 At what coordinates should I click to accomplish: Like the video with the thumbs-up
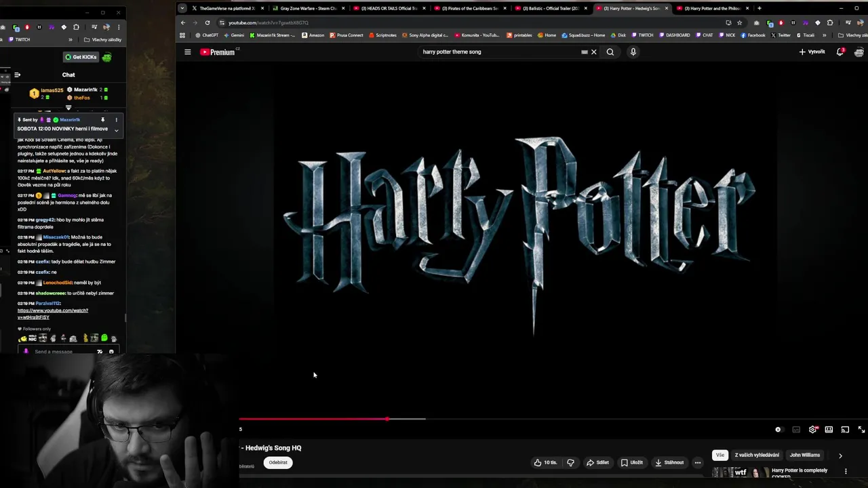pos(545,463)
